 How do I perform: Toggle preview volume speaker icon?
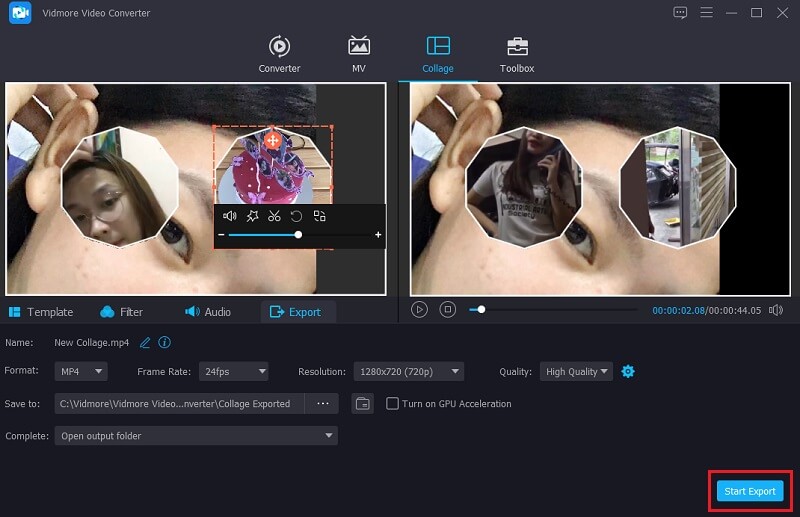click(775, 310)
